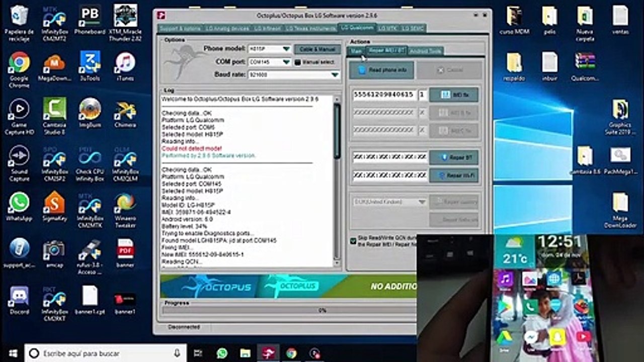The image size is (644, 362).
Task: Launch the Chimera desktop shortcut
Action: pos(125,113)
